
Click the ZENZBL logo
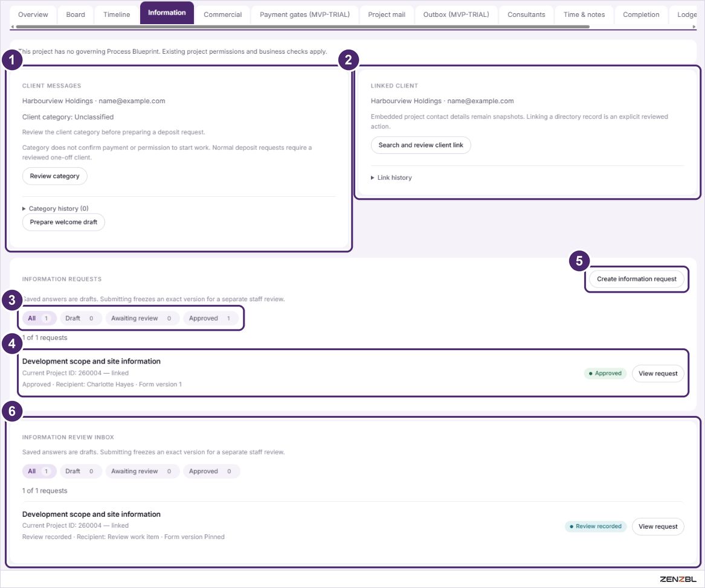[678, 580]
